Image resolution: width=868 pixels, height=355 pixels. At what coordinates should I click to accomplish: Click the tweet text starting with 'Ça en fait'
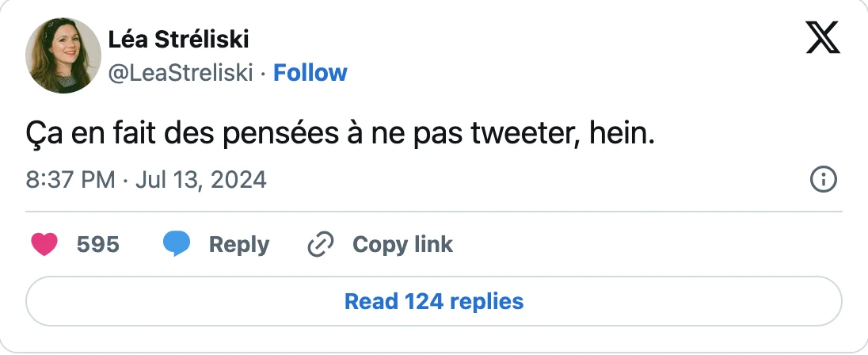(341, 135)
